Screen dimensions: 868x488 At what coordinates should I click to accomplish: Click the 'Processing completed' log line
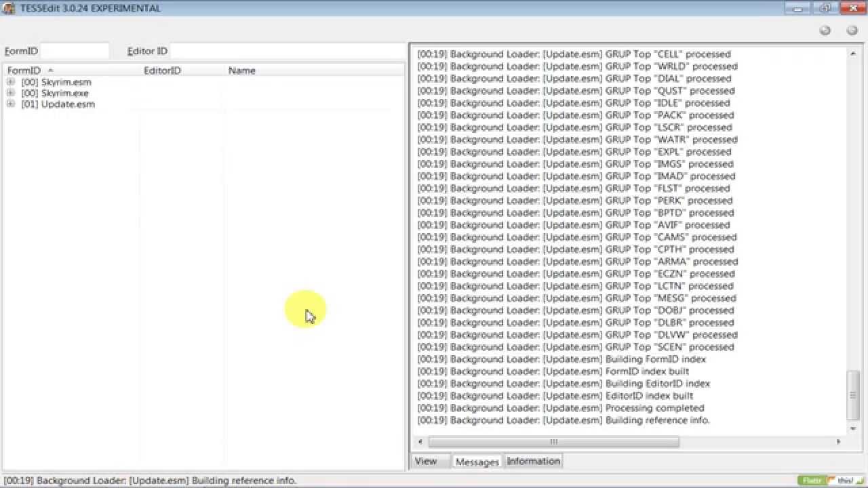[561, 408]
